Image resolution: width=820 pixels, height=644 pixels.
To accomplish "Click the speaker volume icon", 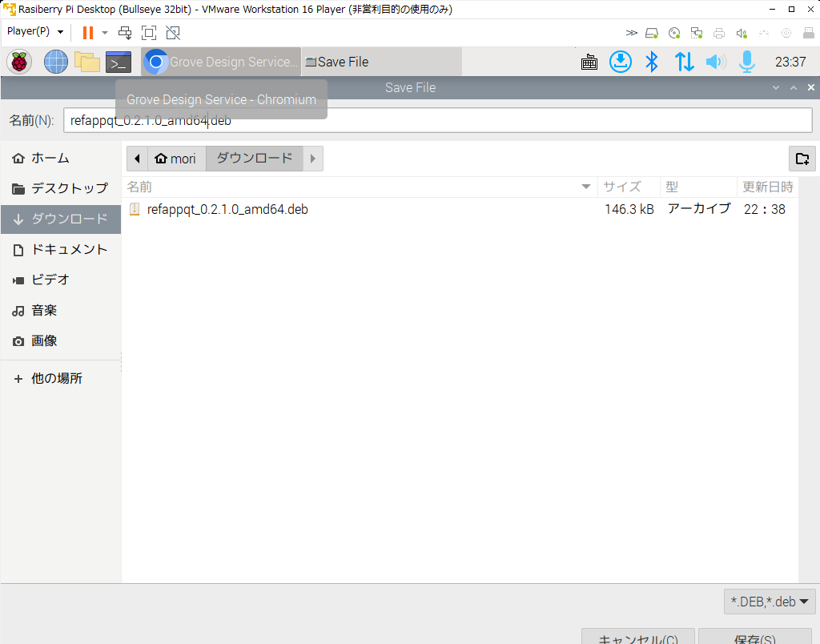I will pos(715,62).
